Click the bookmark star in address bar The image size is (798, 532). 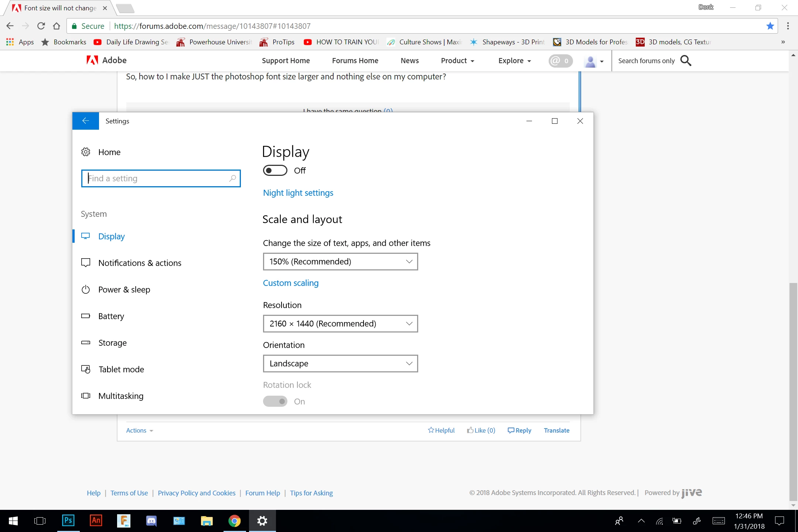point(770,26)
